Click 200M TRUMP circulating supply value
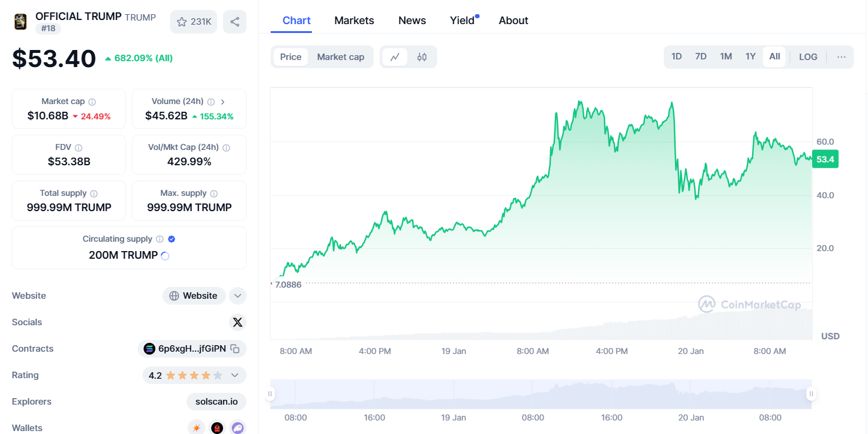Screen dimensions: 868x434 pos(124,255)
